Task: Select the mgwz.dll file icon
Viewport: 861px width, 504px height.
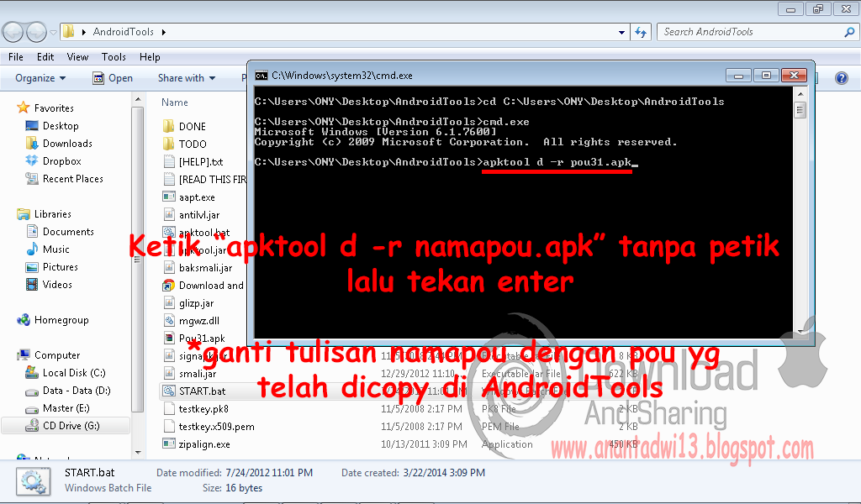Action: tap(169, 320)
